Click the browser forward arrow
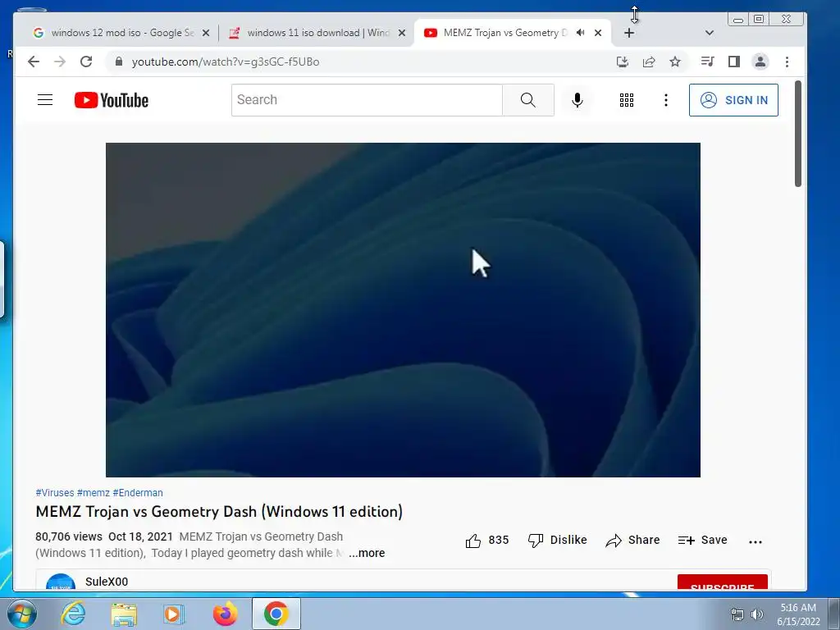This screenshot has width=840, height=630. [59, 62]
